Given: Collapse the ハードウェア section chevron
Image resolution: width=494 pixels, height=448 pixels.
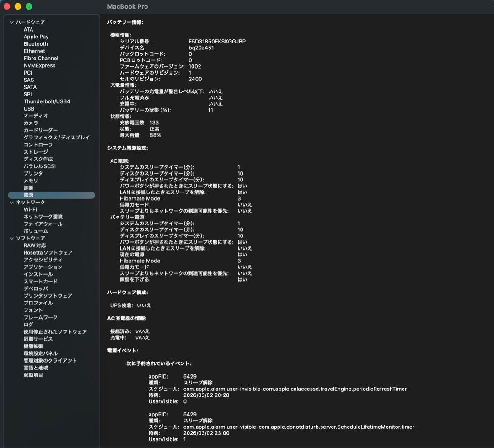Looking at the screenshot, I should (11, 22).
